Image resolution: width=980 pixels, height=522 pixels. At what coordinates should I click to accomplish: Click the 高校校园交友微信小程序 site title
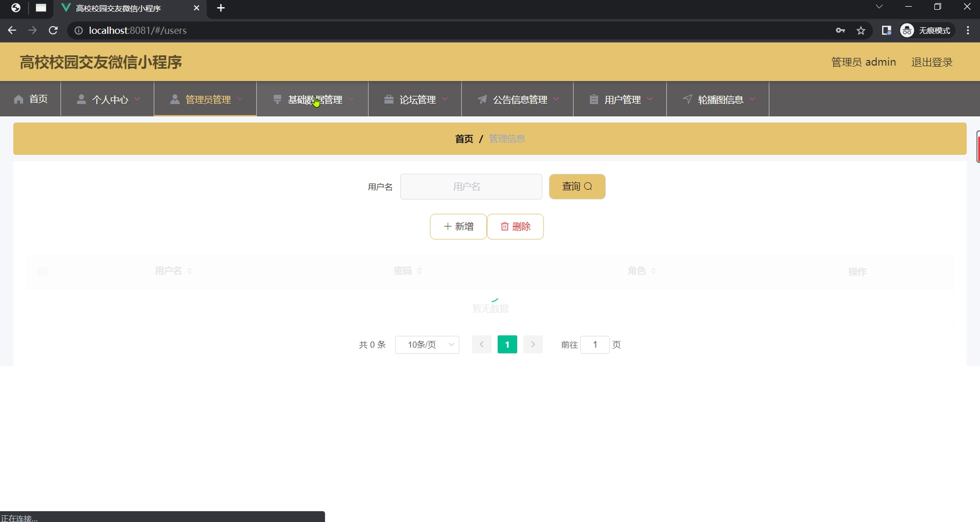point(101,62)
